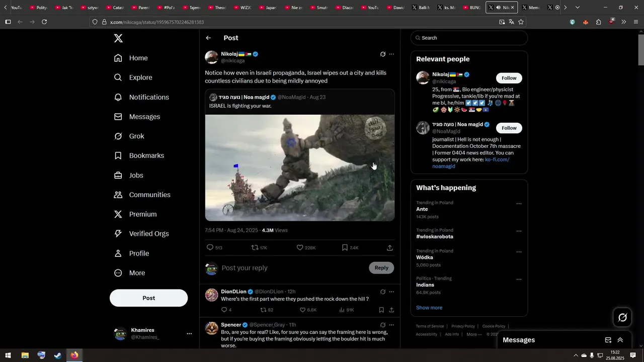644x362 pixels.
Task: Click Show more under What's happening
Action: (429, 308)
